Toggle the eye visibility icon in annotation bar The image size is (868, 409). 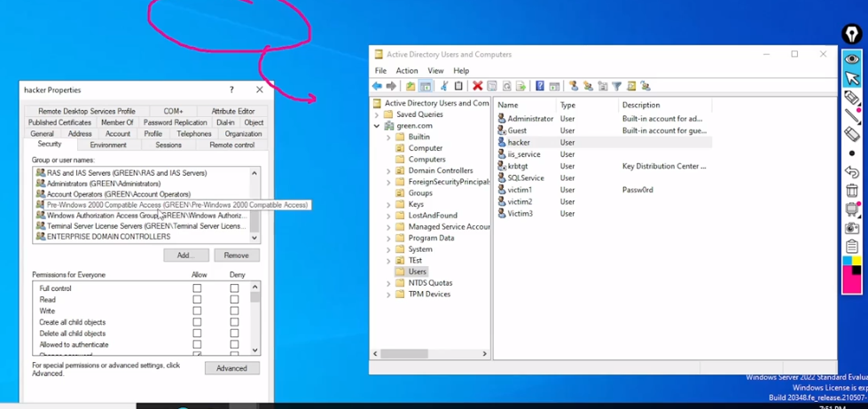tap(852, 59)
